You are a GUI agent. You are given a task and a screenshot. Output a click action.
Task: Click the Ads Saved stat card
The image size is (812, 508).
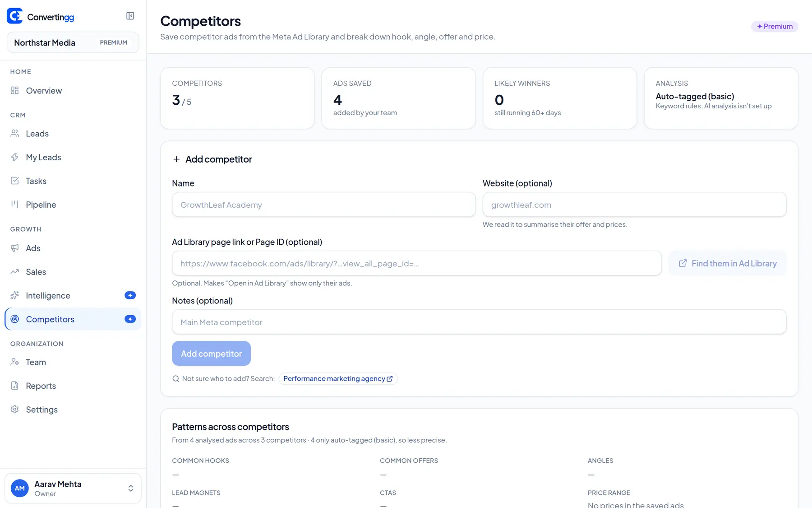click(398, 98)
